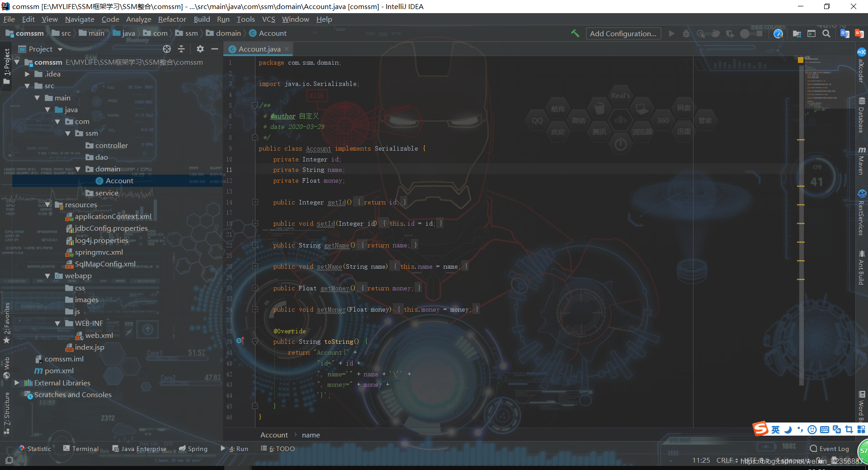Viewport: 868px width, 470px height.
Task: Toggle the 1: Project side tab
Action: pyautogui.click(x=6, y=66)
